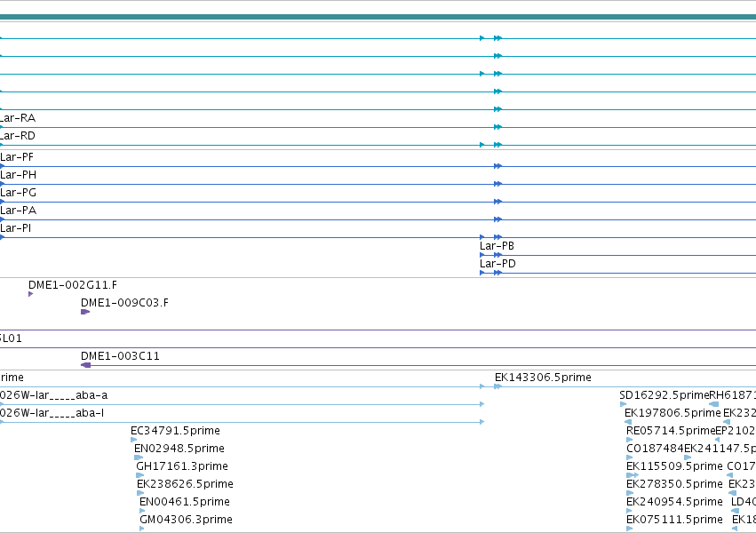The height and width of the screenshot is (533, 756).
Task: Select the EK075111.5prime EST label
Action: click(x=674, y=520)
